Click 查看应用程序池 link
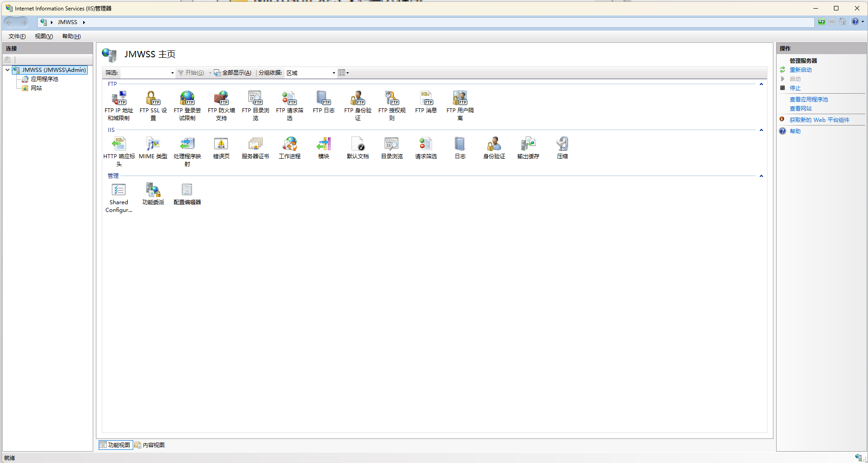Viewport: 868px width, 463px height. (808, 100)
